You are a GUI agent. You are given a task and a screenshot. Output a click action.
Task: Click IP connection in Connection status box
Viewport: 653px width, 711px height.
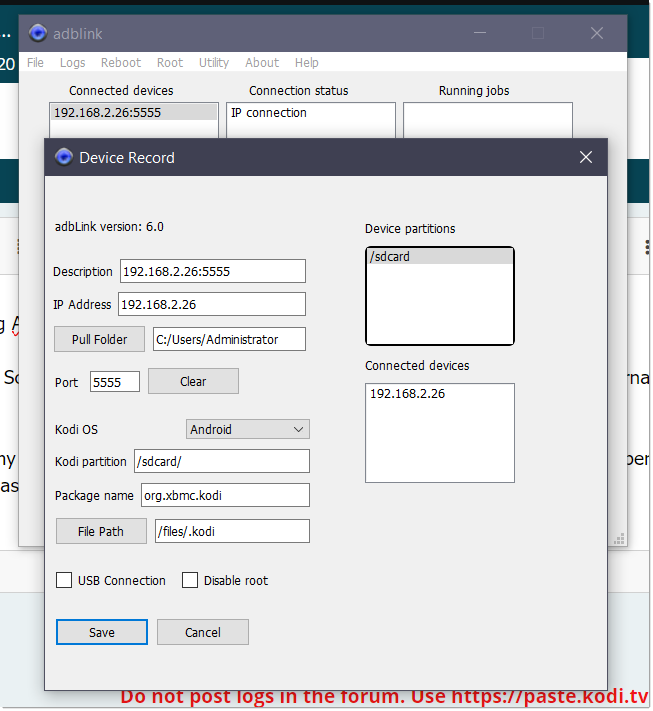coord(268,112)
